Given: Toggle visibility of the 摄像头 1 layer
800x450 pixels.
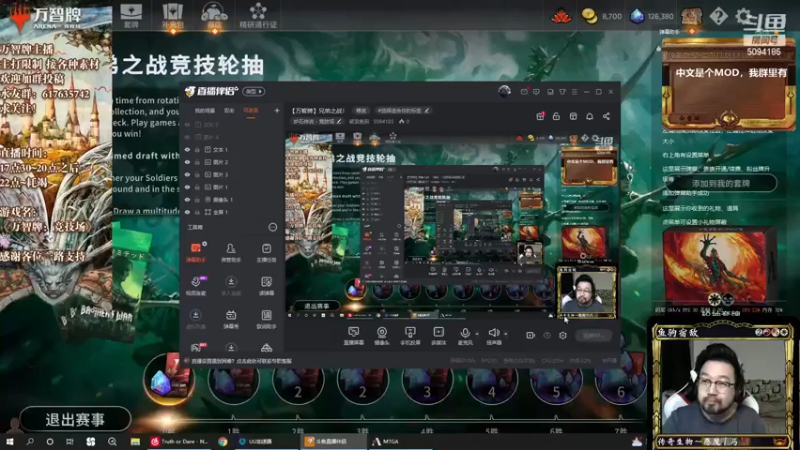Looking at the screenshot, I should pos(187,199).
